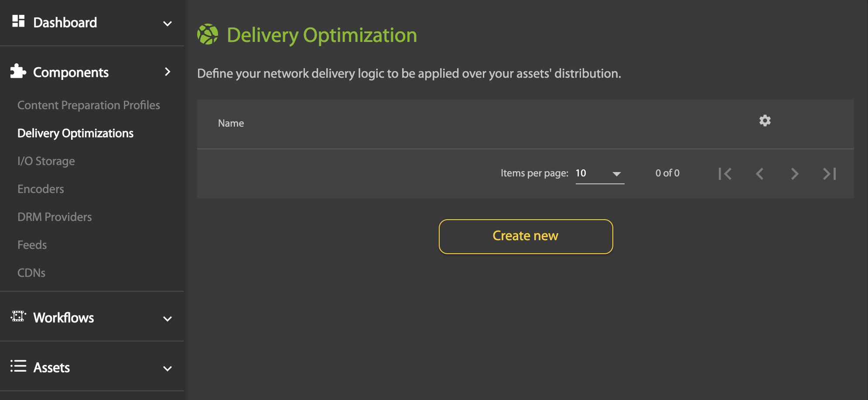Click the green Delivery Optimization globe icon
The height and width of the screenshot is (400, 868).
(x=208, y=34)
